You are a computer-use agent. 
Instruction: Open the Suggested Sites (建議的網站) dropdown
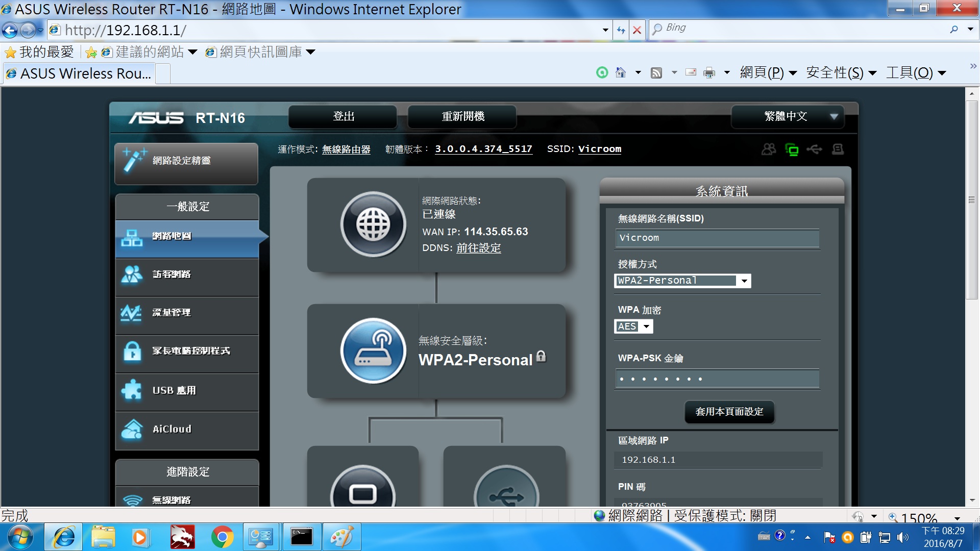click(x=149, y=52)
